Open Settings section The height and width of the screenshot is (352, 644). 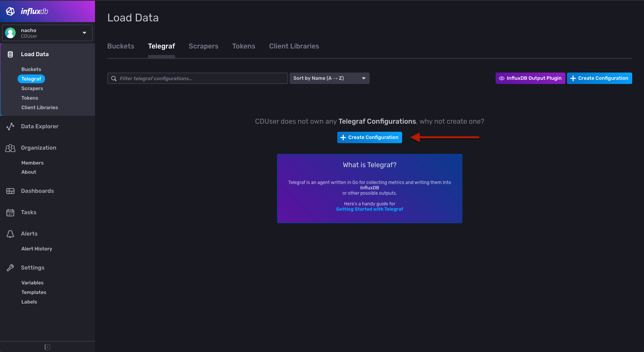[x=33, y=268]
